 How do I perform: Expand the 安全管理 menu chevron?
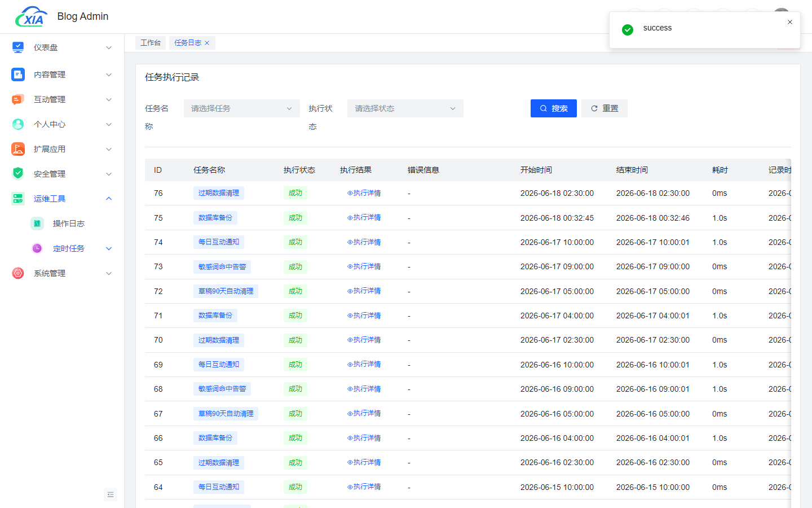coord(109,174)
